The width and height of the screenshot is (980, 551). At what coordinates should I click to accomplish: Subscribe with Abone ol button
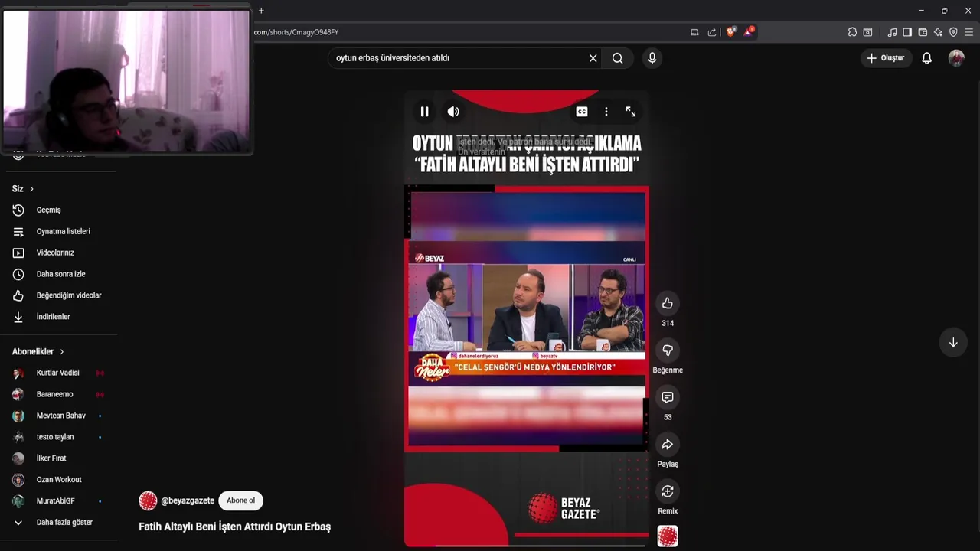(x=240, y=500)
